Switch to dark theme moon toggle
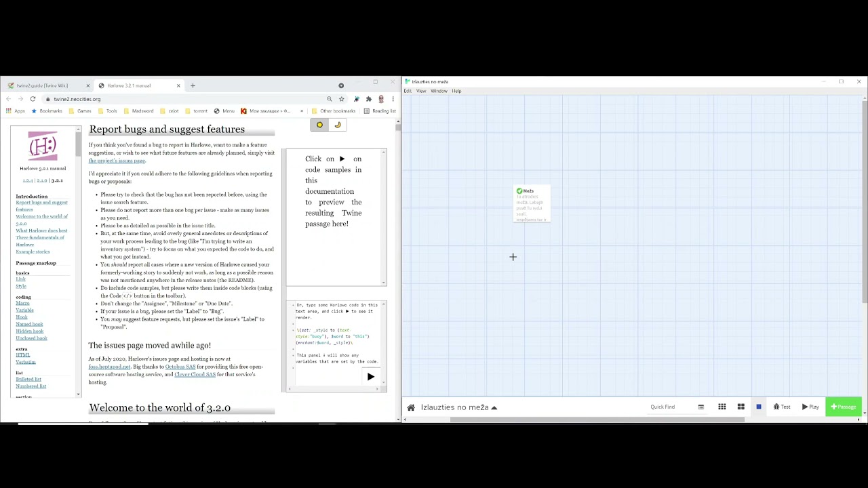The height and width of the screenshot is (488, 868). point(338,125)
